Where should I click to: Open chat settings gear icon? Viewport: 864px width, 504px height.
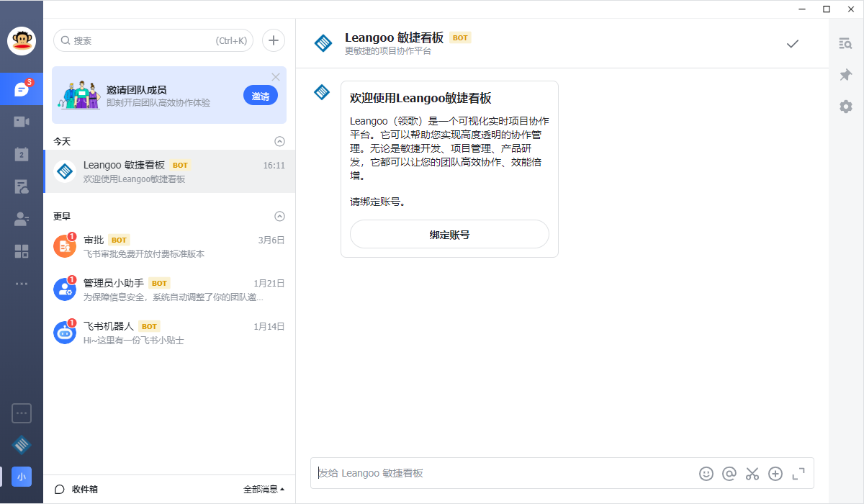pyautogui.click(x=846, y=107)
